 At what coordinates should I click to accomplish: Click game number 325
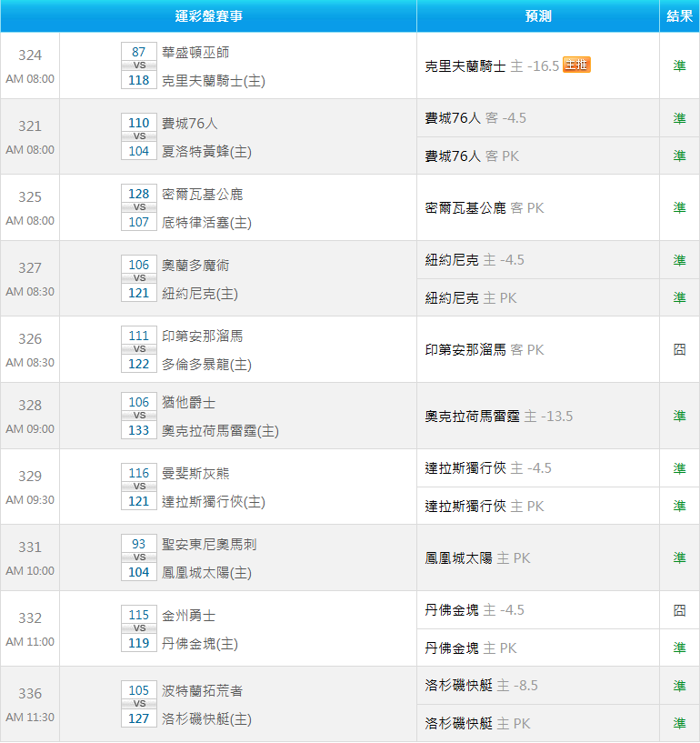pos(30,197)
